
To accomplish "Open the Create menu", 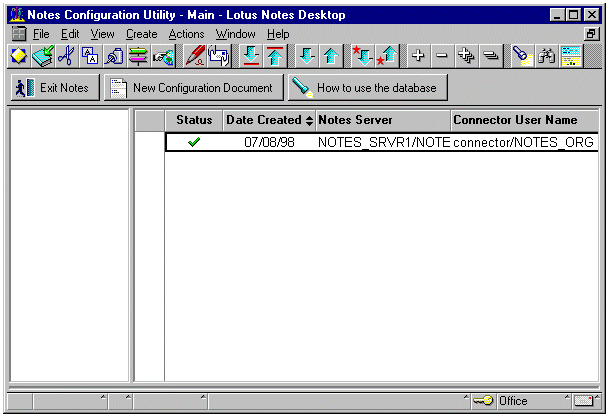I will point(141,34).
